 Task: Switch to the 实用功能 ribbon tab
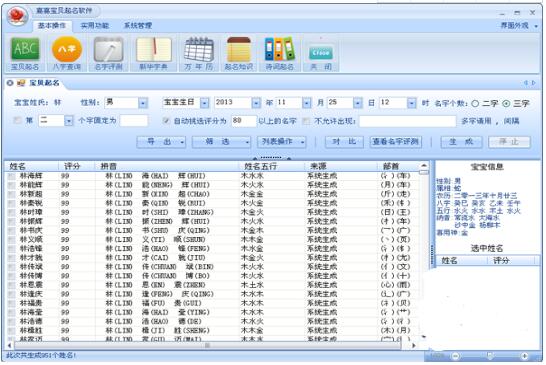(95, 25)
